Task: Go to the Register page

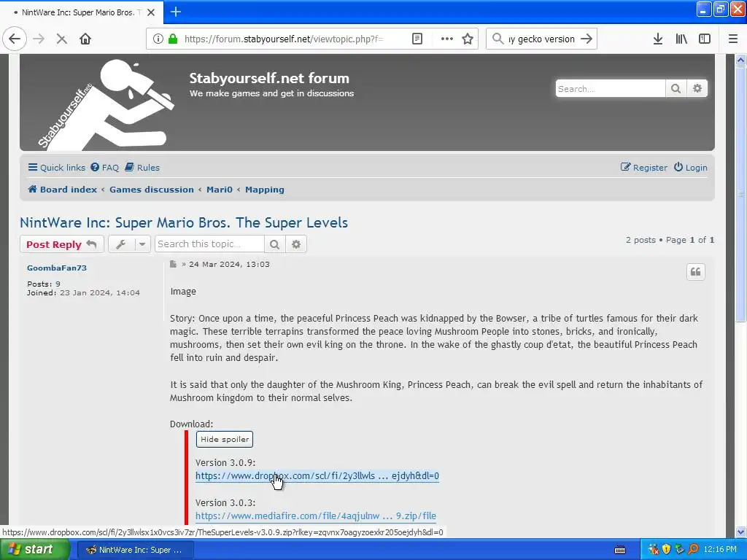Action: [643, 168]
